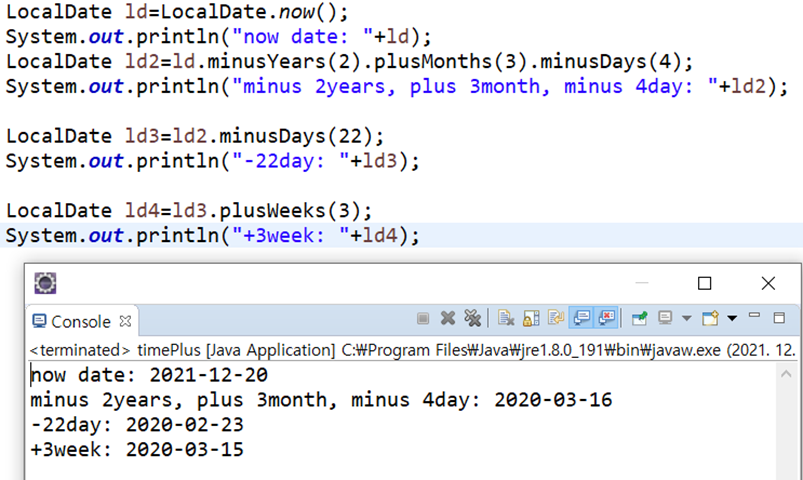Image resolution: width=803 pixels, height=480 pixels.
Task: Open dropdown arrow beside Display Selected Console
Action: tap(686, 319)
